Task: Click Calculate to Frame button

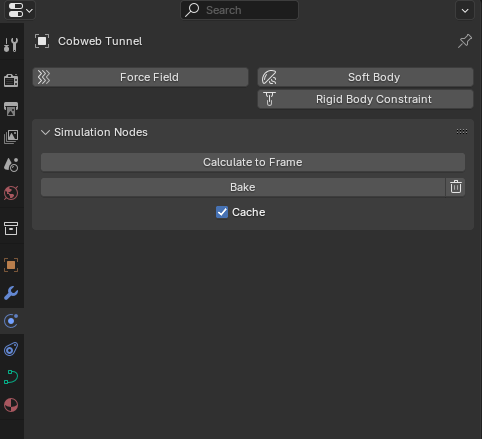Action: click(x=253, y=162)
